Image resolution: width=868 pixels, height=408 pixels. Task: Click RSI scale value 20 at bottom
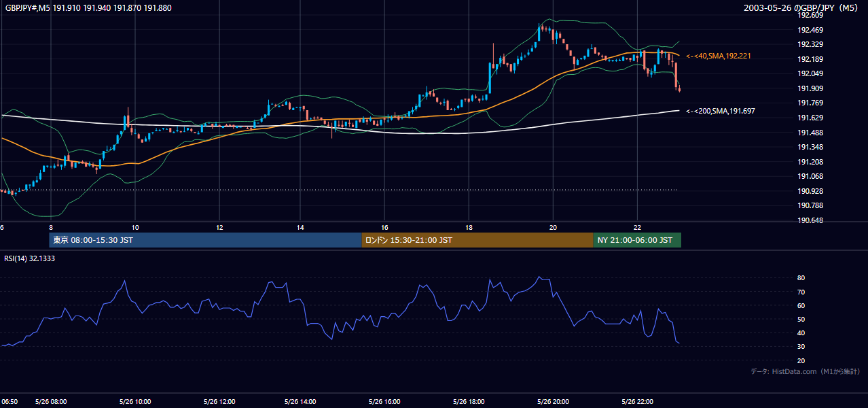pos(801,360)
